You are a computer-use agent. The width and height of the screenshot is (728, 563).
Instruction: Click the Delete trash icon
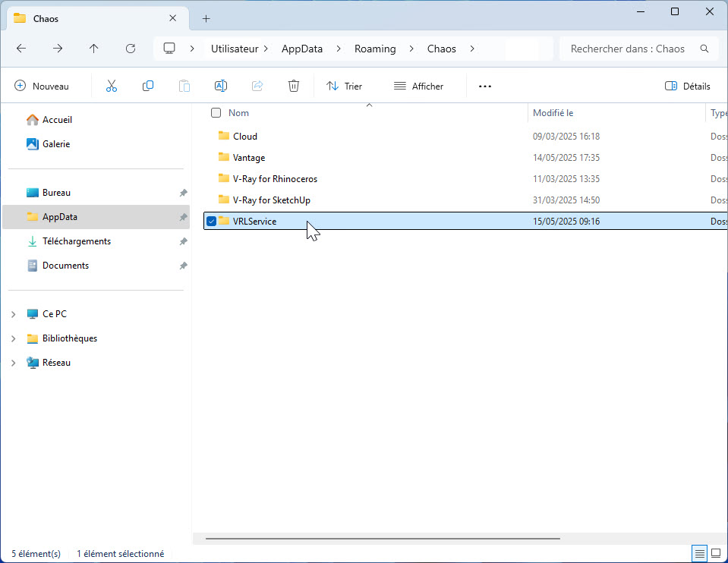click(294, 86)
